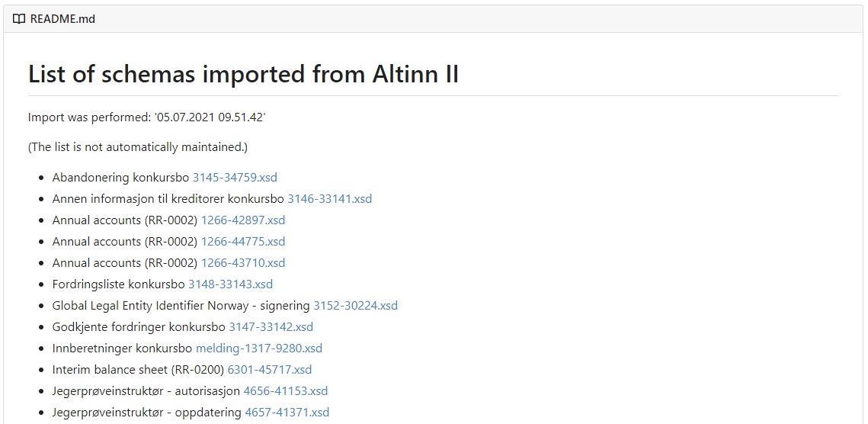Open the 1266-42897.xsd Annual accounts link
This screenshot has width=868, height=424.
click(243, 220)
